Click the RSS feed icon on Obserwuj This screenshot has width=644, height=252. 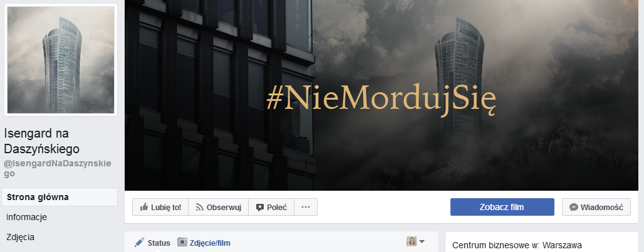pos(200,208)
